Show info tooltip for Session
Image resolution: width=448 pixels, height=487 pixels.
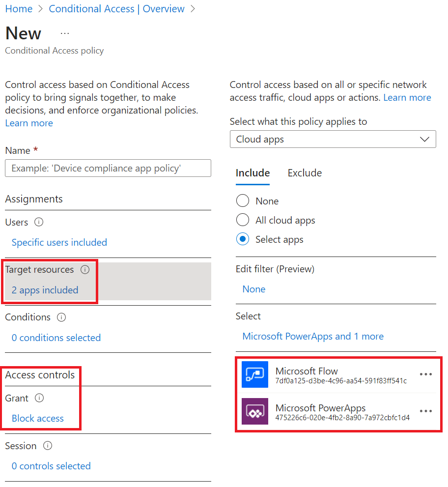pyautogui.click(x=48, y=446)
